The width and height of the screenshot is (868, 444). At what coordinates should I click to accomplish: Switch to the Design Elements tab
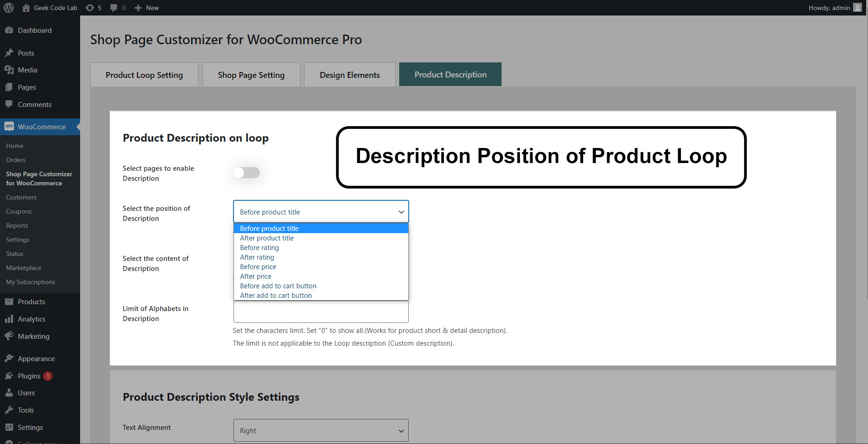click(350, 75)
